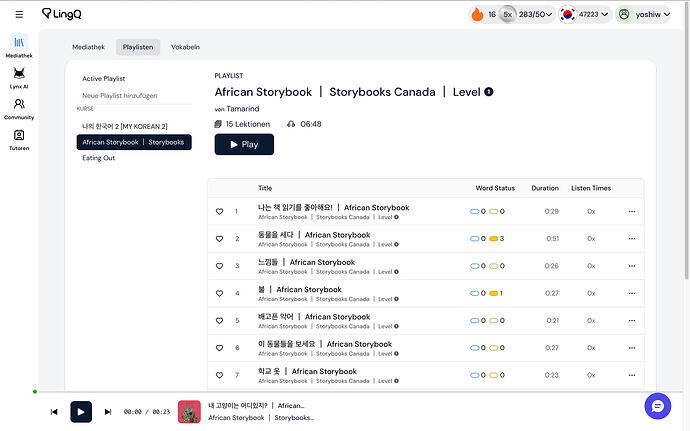Image resolution: width=690 pixels, height=431 pixels.
Task: Click the streak flame icon
Action: click(x=477, y=15)
